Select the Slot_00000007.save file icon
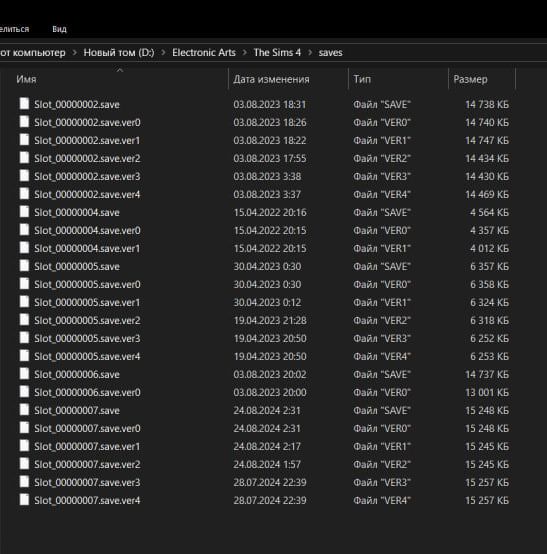This screenshot has height=554, width=547. coord(24,410)
